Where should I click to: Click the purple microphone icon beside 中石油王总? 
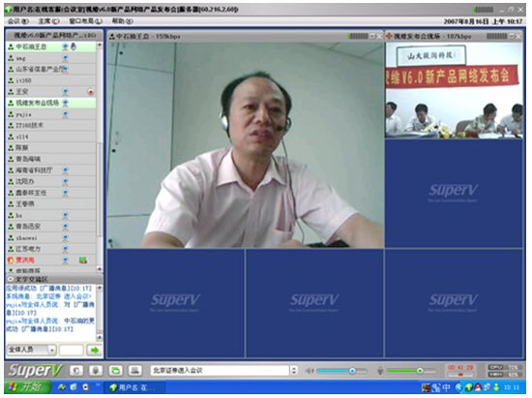pos(74,46)
